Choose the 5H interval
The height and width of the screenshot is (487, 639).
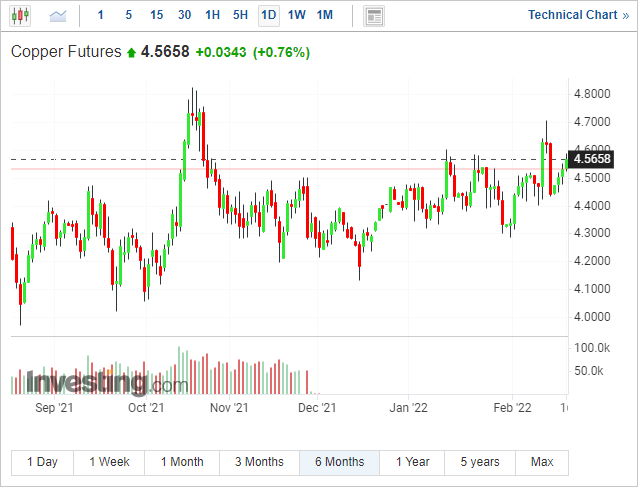(240, 15)
